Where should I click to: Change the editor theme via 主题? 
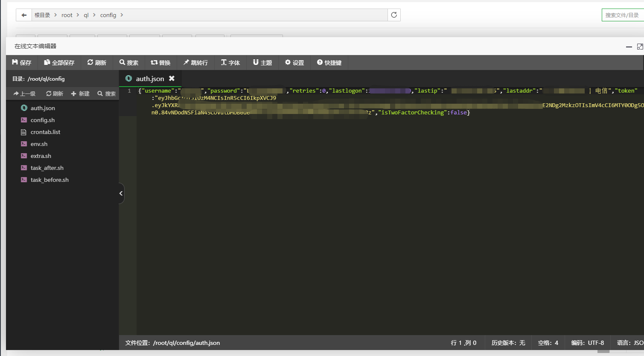(x=262, y=62)
